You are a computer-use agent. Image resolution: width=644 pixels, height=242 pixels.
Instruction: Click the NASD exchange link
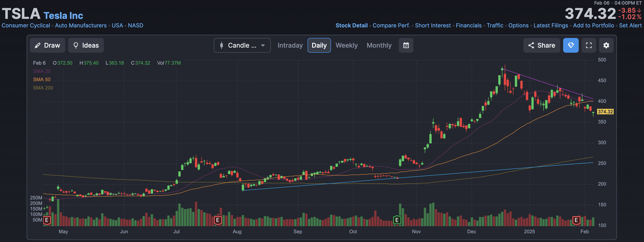tap(136, 26)
